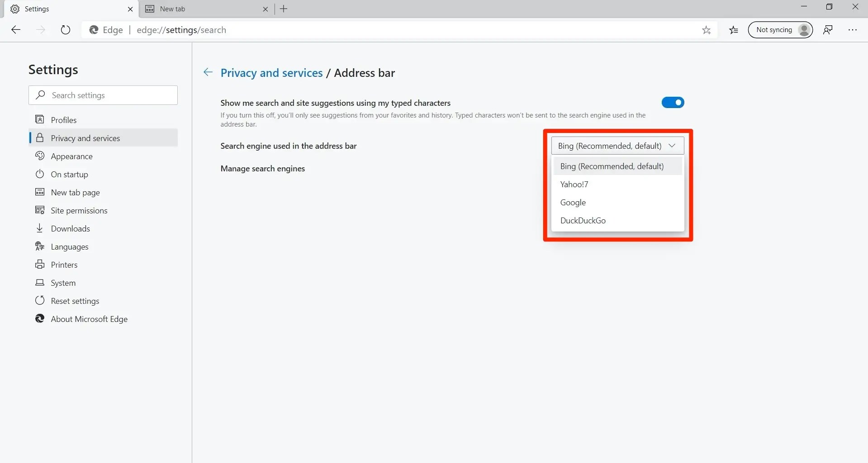Choose Yahoo!7 from the search engine list

(617, 184)
